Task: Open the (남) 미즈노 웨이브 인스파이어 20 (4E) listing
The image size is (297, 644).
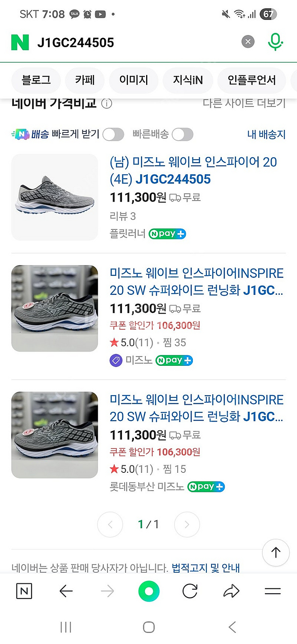Action: coord(193,170)
